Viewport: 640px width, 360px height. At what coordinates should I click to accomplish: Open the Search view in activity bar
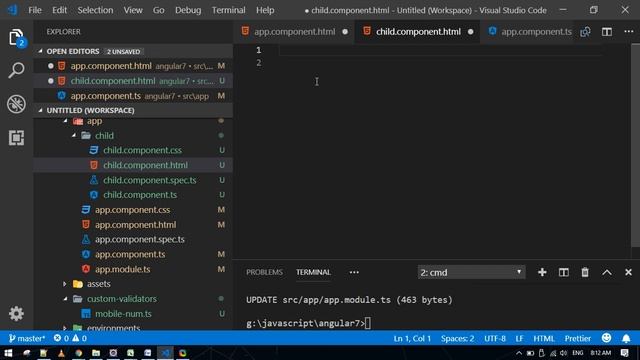(x=16, y=70)
